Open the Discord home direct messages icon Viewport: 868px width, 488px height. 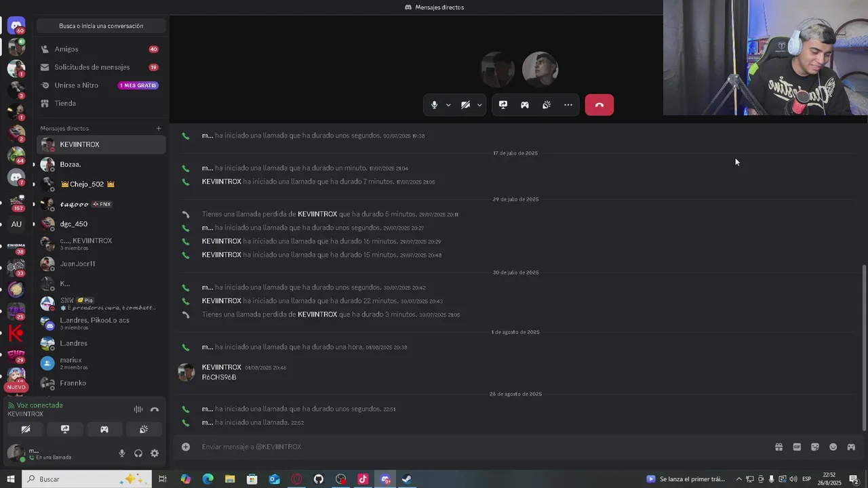tap(16, 26)
